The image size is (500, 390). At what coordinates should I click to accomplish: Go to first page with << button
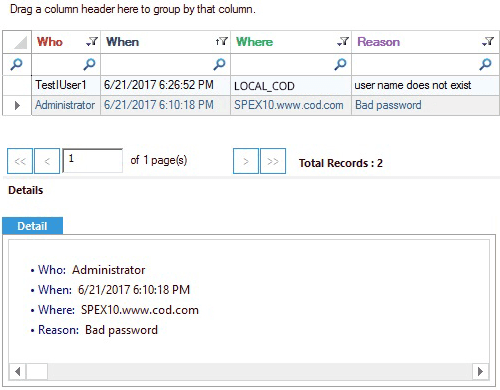[20, 161]
